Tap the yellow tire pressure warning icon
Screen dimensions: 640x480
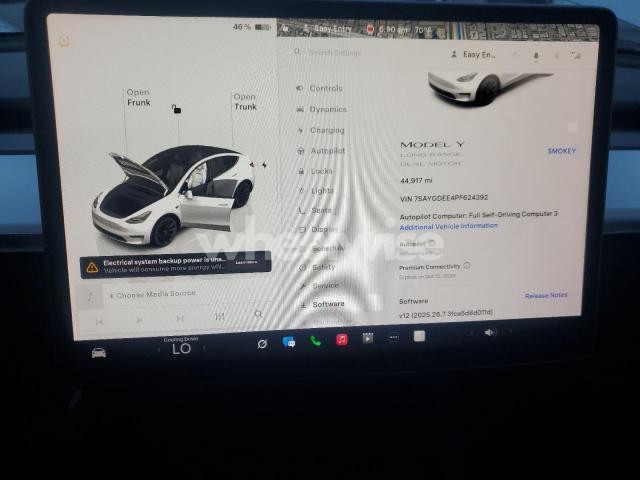64,40
